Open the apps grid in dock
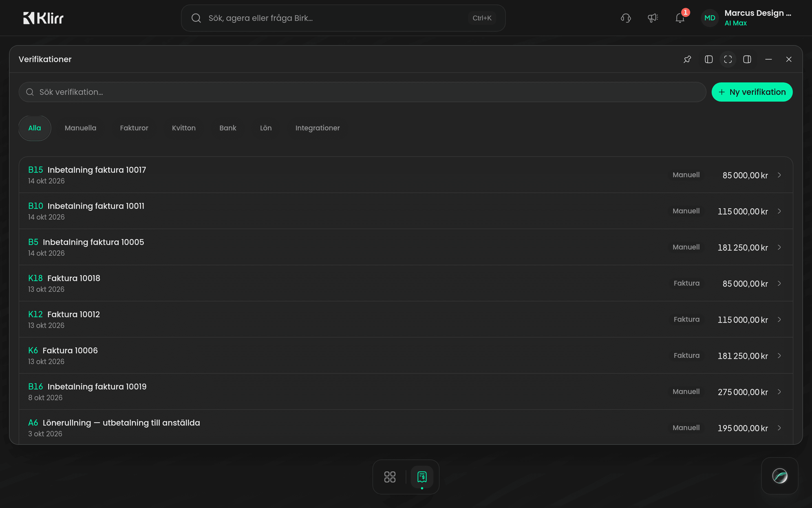Viewport: 812px width, 508px height. point(390,477)
